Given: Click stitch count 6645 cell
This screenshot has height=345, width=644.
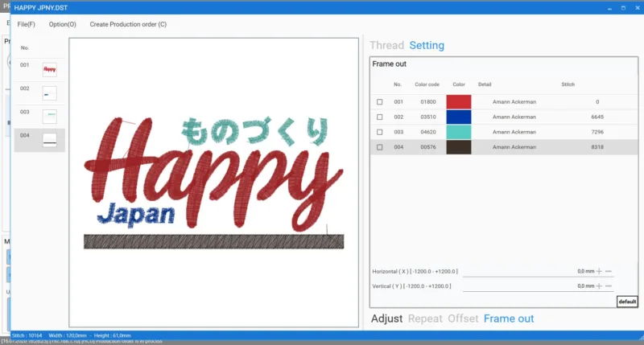Looking at the screenshot, I should click(597, 117).
